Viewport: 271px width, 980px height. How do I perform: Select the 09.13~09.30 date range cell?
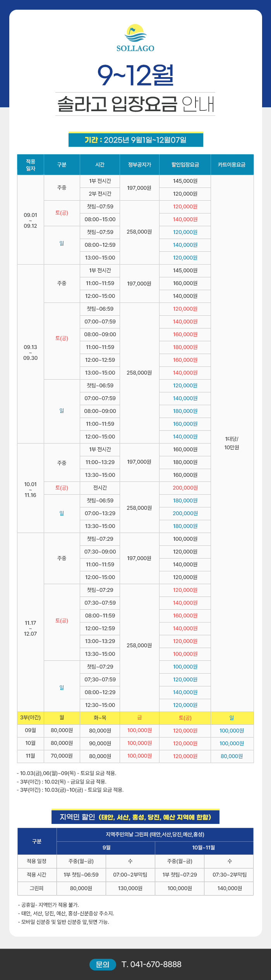click(31, 352)
